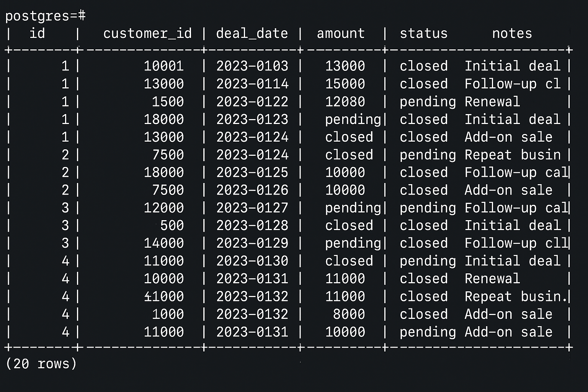Click the deal date 2023-0114
This screenshot has width=588, height=392.
(x=252, y=84)
